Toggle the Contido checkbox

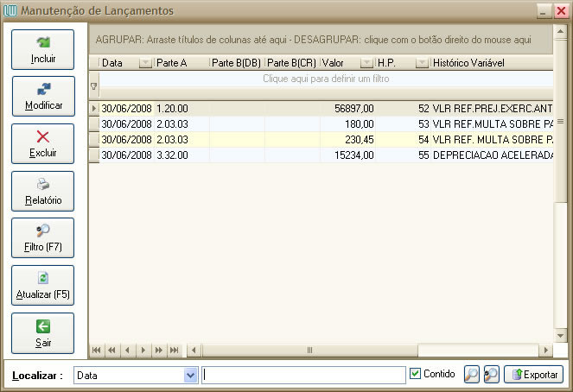[415, 373]
